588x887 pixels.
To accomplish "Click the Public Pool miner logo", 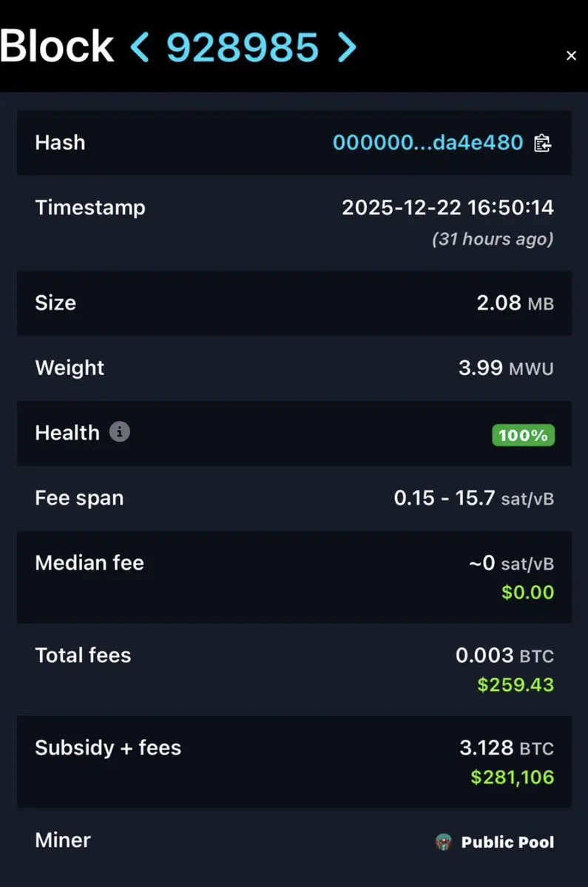I will click(x=444, y=842).
